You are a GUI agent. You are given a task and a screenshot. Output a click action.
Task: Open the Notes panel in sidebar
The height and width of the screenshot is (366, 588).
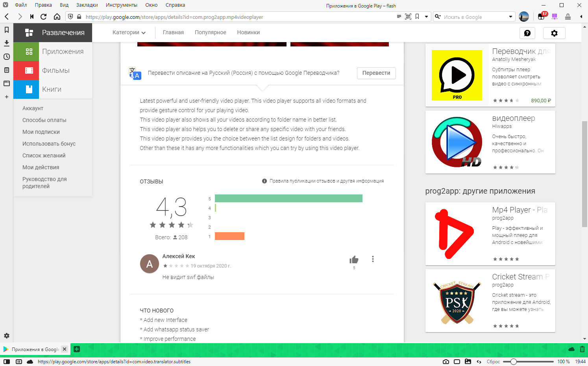coord(7,70)
